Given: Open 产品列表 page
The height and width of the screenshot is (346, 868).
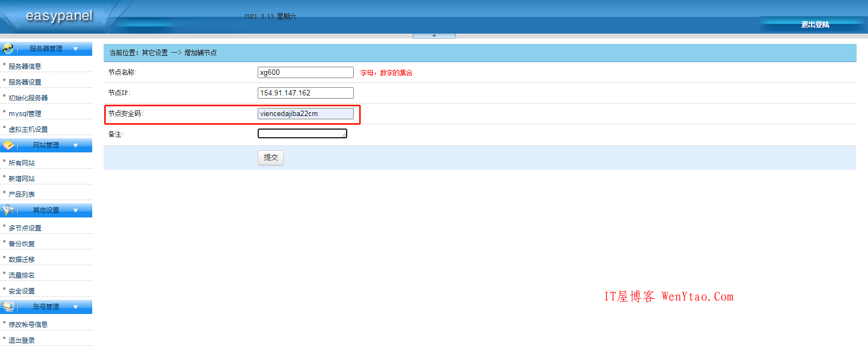Looking at the screenshot, I should coord(22,194).
